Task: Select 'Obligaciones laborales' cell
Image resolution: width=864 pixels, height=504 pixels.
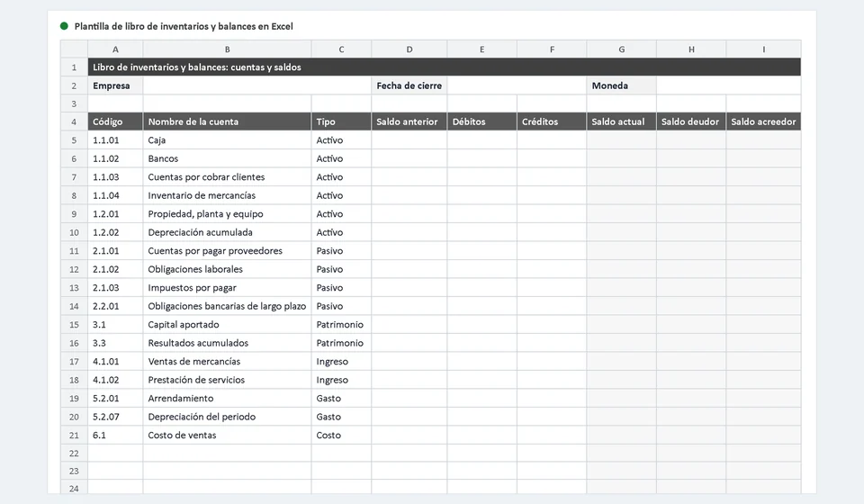Action: [227, 269]
